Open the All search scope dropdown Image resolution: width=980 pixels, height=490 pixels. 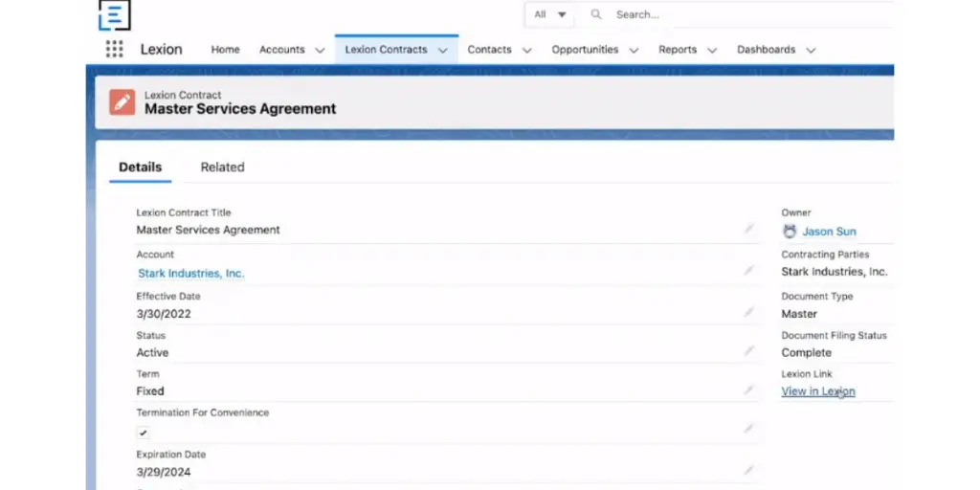coord(549,14)
